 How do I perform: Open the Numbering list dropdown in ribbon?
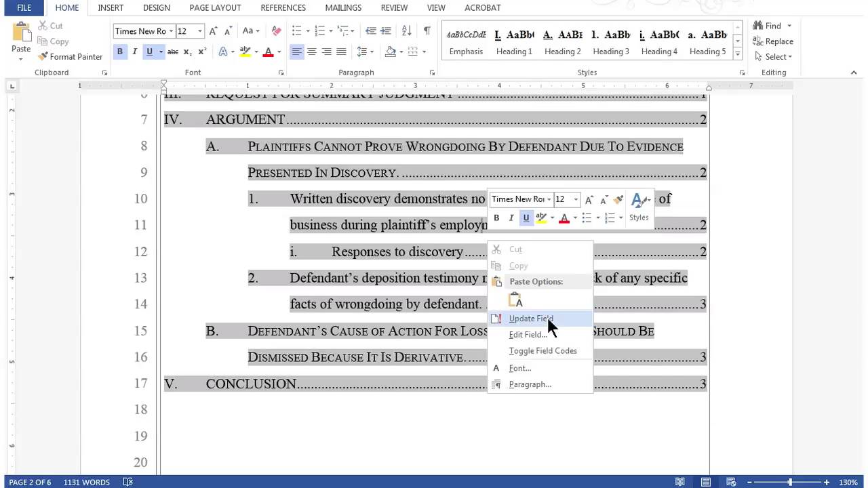[330, 31]
